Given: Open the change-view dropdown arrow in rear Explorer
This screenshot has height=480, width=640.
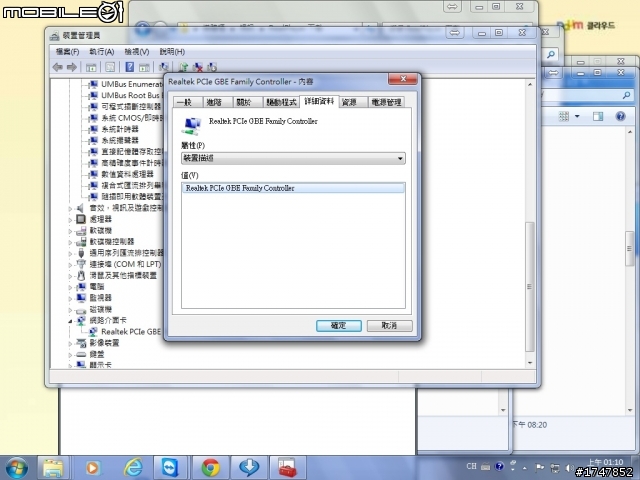Looking at the screenshot, I should point(577,116).
